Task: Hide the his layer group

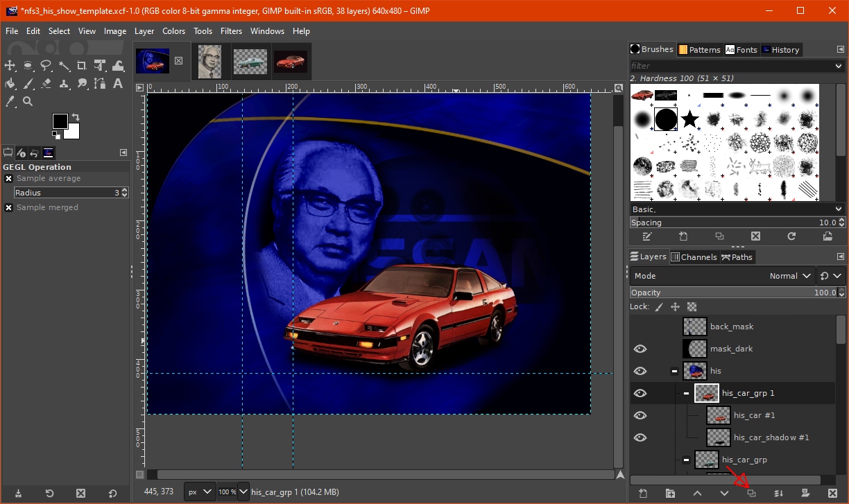Action: 640,371
